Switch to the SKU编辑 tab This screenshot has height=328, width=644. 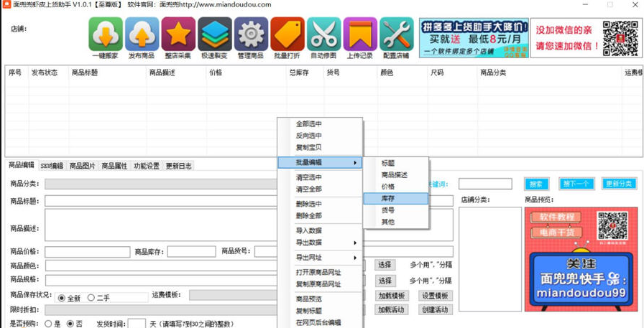pos(52,166)
